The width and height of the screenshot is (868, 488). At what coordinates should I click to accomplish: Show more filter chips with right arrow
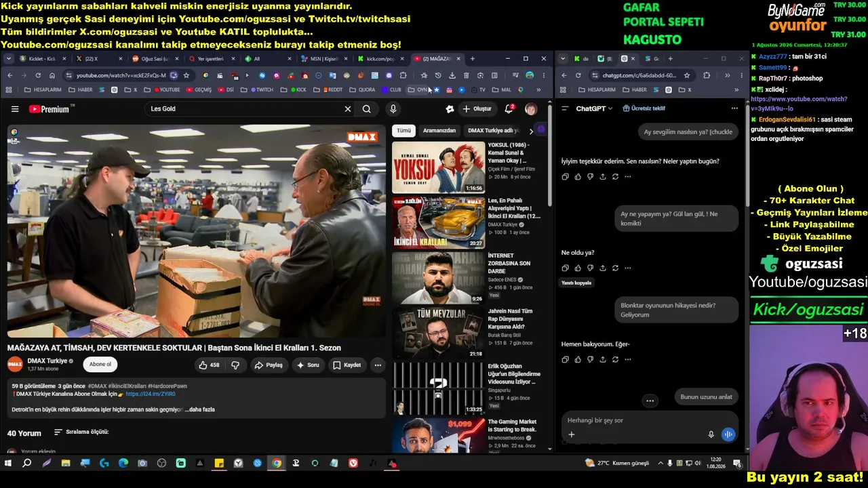click(531, 131)
